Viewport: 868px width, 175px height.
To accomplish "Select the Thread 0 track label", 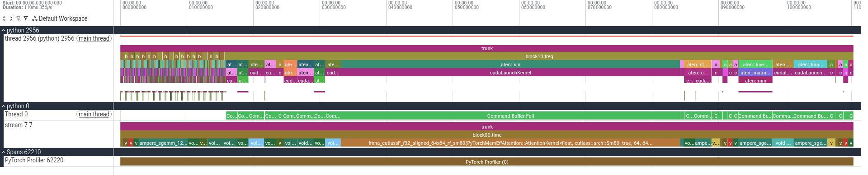I will [16, 114].
